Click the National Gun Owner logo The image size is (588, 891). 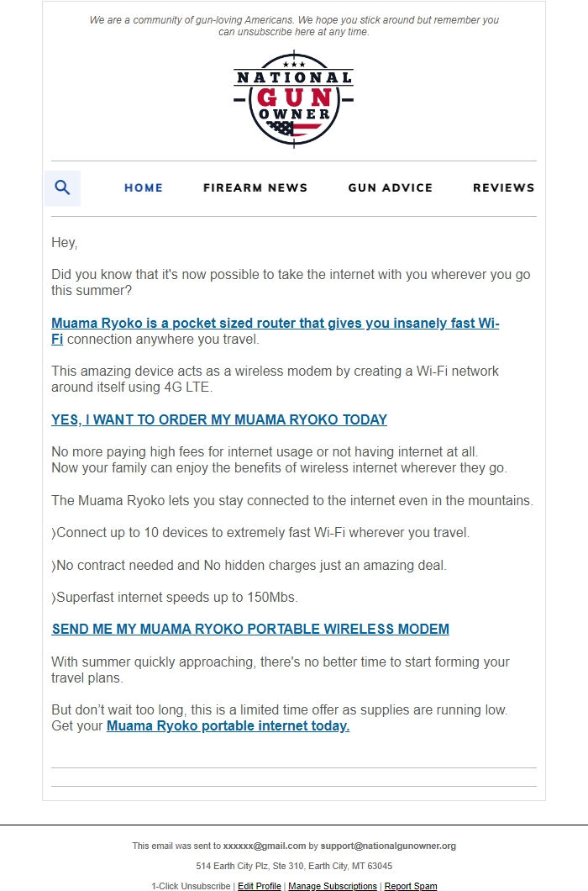pyautogui.click(x=294, y=99)
